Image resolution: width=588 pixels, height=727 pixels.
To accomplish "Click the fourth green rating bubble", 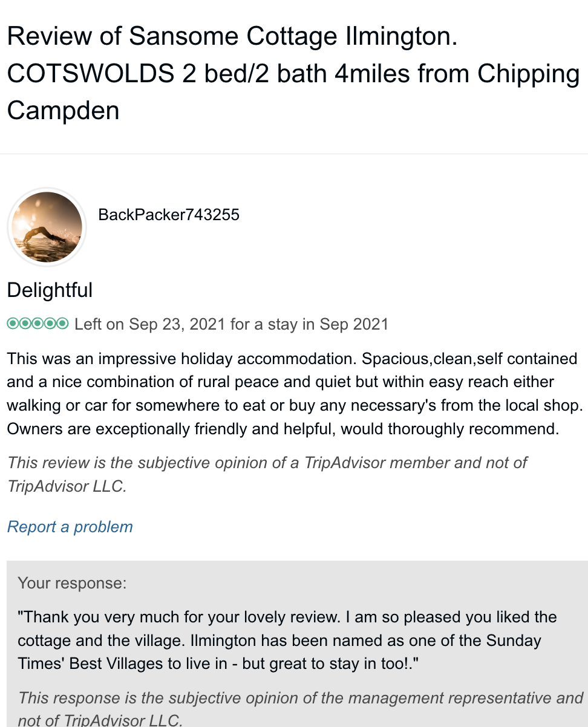I will 50,324.
